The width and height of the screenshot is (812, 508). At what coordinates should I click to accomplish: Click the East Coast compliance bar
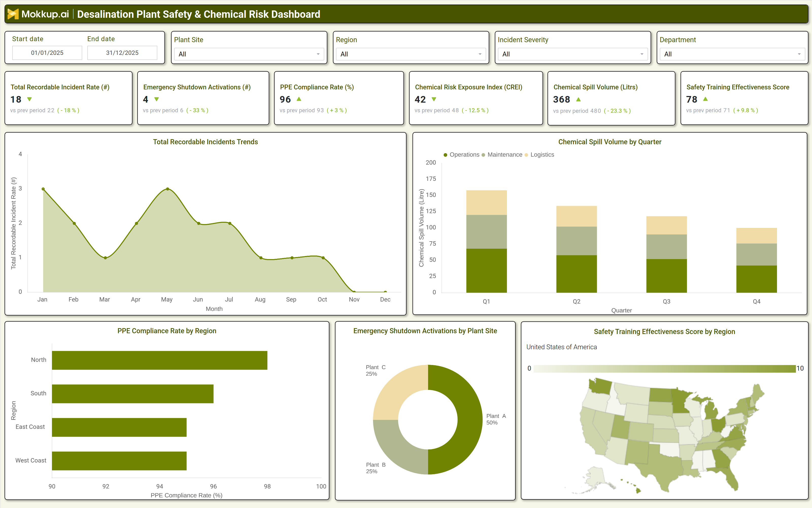coord(119,427)
